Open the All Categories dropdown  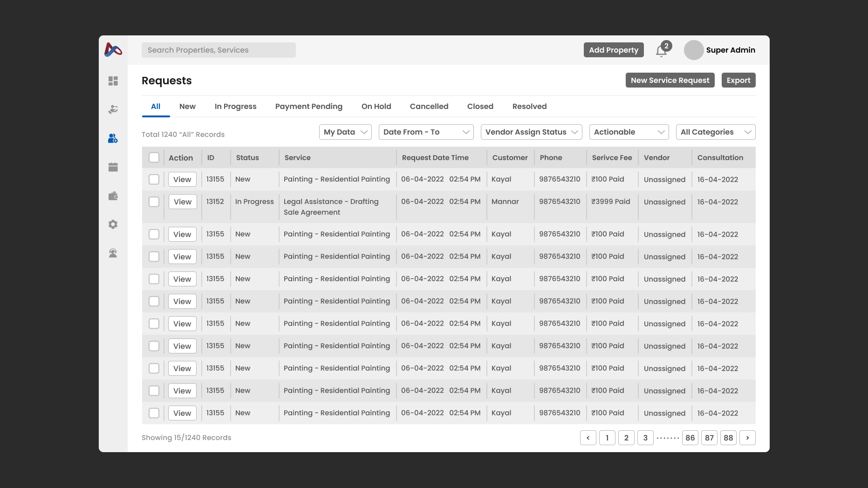(x=716, y=132)
